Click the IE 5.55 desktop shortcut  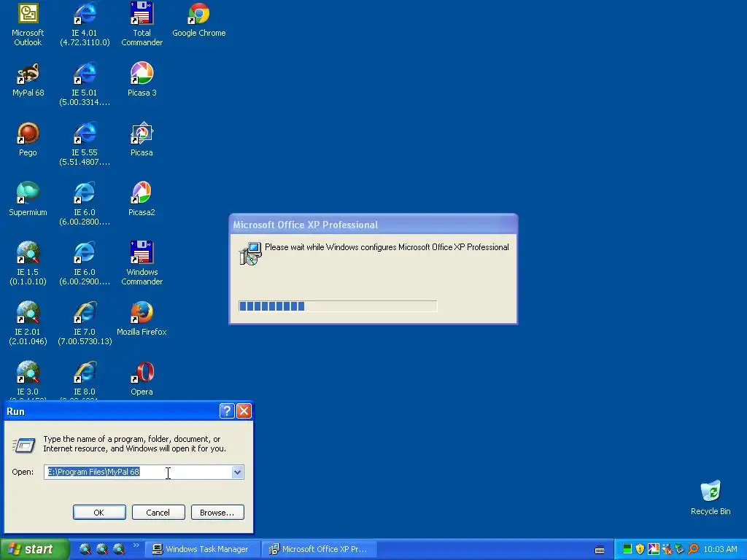[x=85, y=144]
